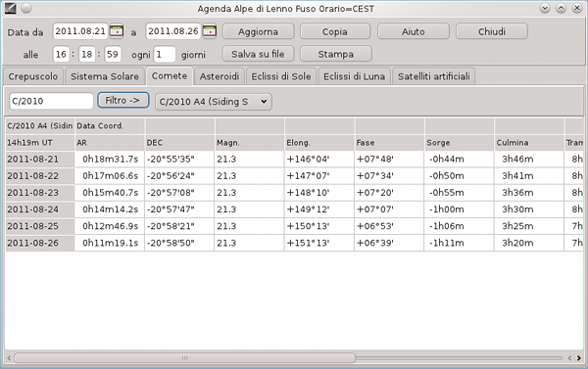Screen dimensions: 588x369
Task: Click the ogni interval days field
Action: click(165, 54)
